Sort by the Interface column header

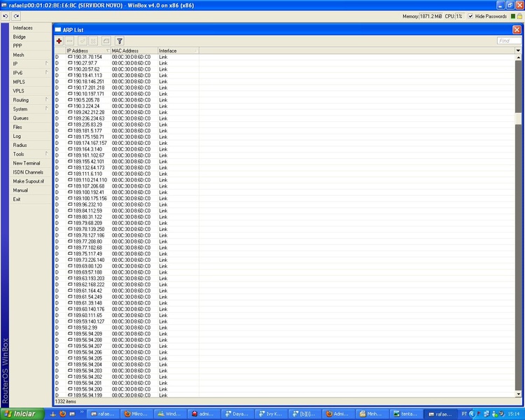click(x=178, y=50)
